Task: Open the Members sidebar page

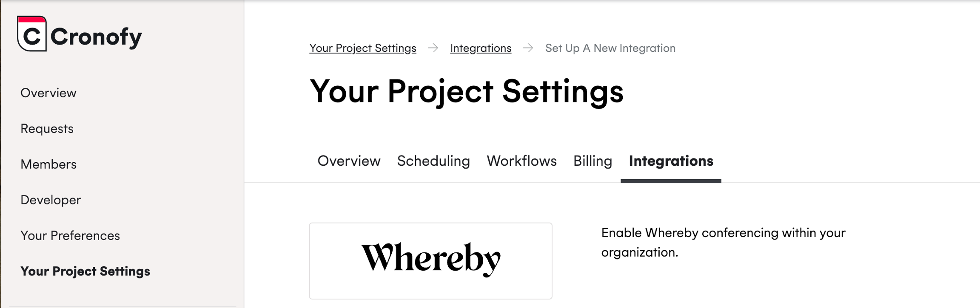Action: (48, 164)
